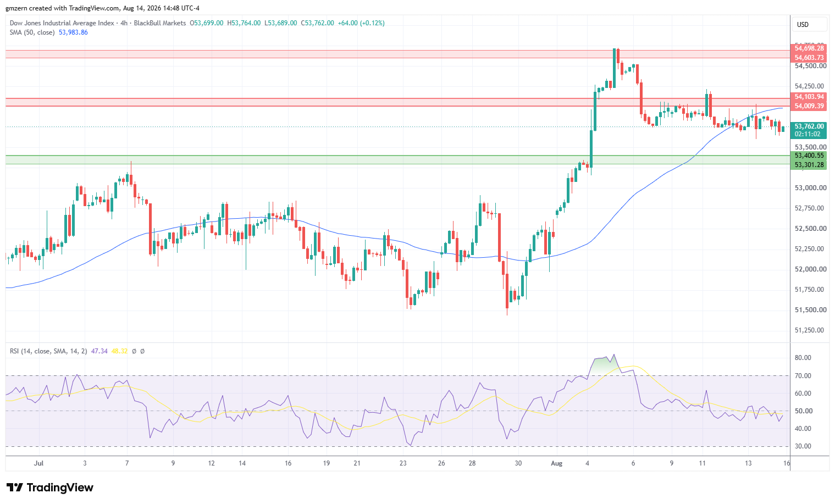Click the 53,000.00 price axis label
The image size is (835, 504).
810,188
